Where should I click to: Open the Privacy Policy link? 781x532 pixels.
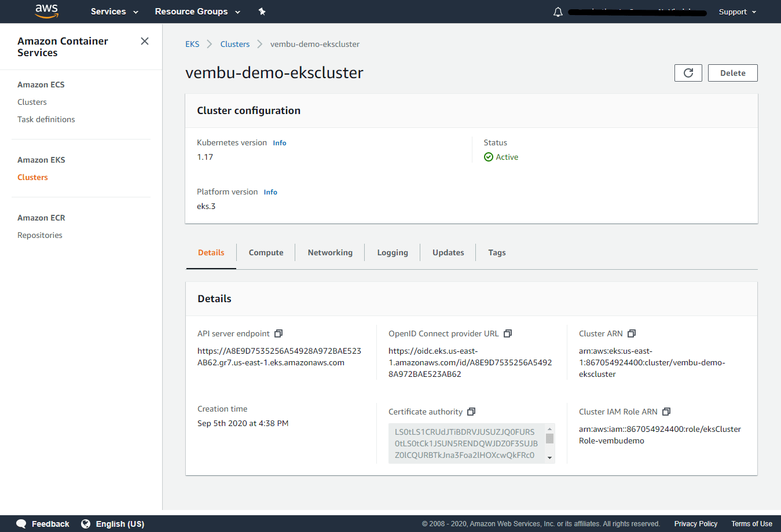point(696,524)
